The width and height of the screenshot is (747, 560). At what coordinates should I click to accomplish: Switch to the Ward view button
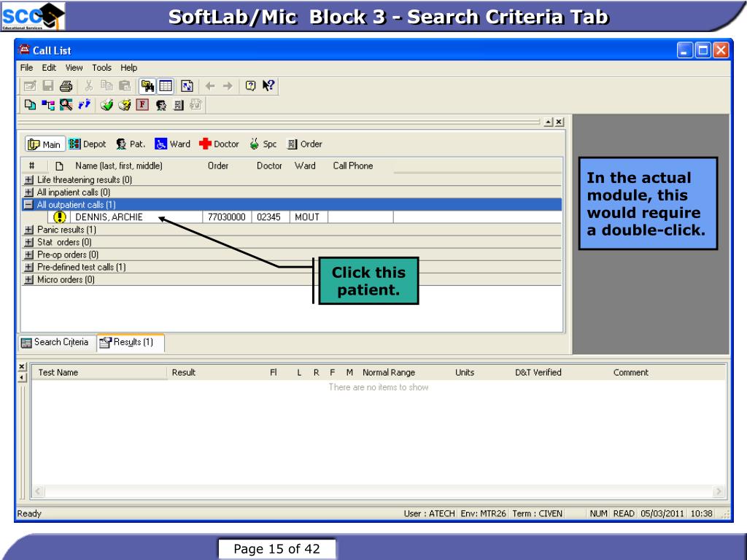(172, 144)
